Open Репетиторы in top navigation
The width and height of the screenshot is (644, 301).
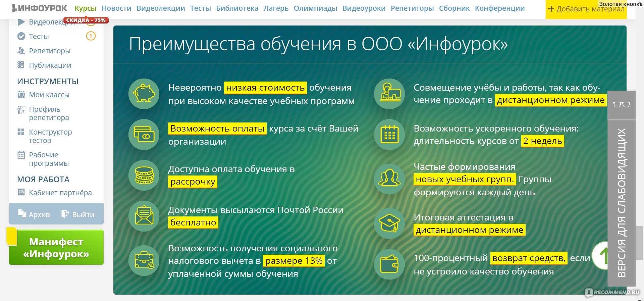[x=412, y=8]
